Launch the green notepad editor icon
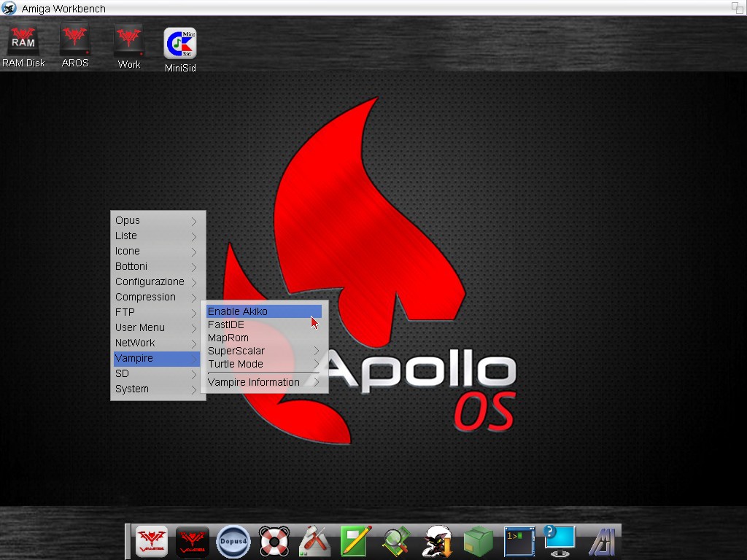Screen dimensions: 747x560 pyautogui.click(x=356, y=542)
